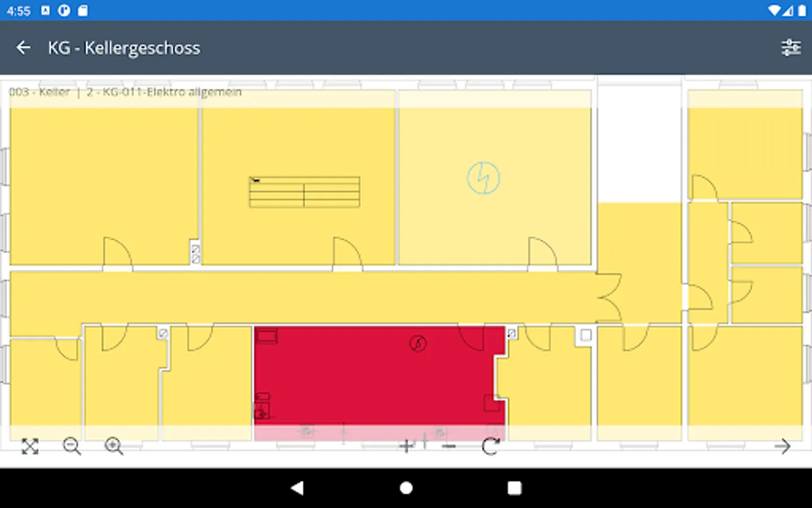812x508 pixels.
Task: Rotate the floor plan with rotate icon
Action: (x=491, y=446)
